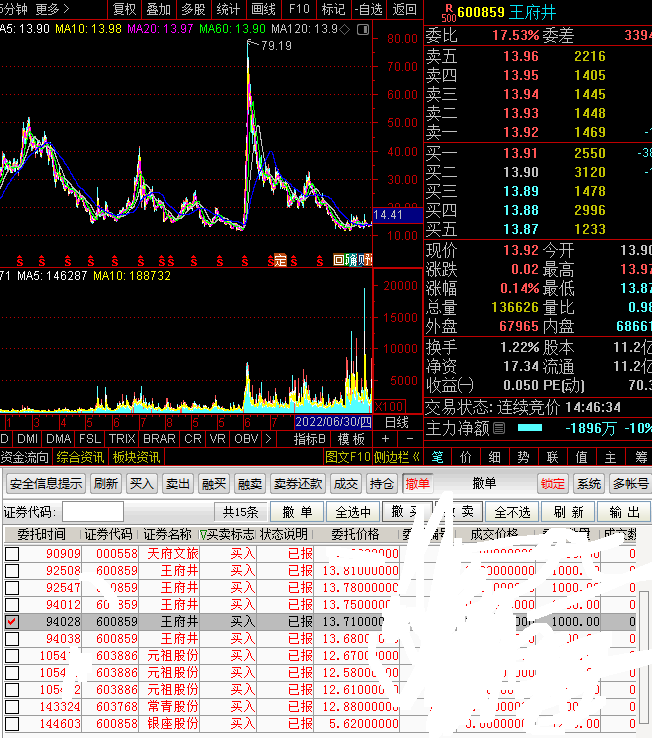Image resolution: width=652 pixels, height=738 pixels.
Task: Open the 统计 statistics tool
Action: pos(228,9)
